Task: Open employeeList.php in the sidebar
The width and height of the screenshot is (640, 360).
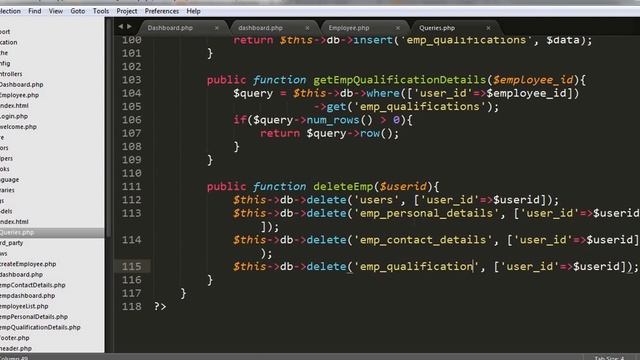Action: click(x=24, y=306)
